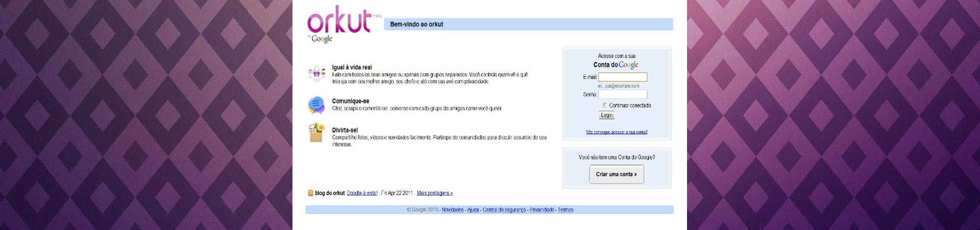The width and height of the screenshot is (980, 230).
Task: Open the Doodle à vista! blog post link
Action: click(362, 193)
